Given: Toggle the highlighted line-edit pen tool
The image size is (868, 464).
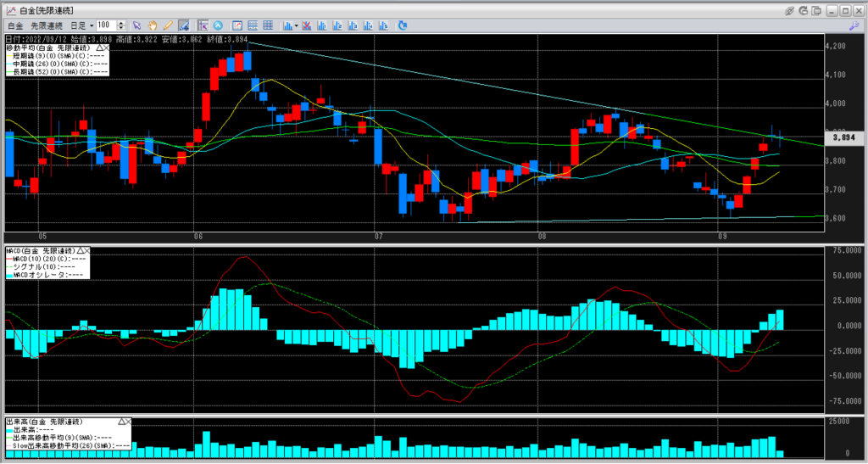Looking at the screenshot, I should [x=184, y=25].
